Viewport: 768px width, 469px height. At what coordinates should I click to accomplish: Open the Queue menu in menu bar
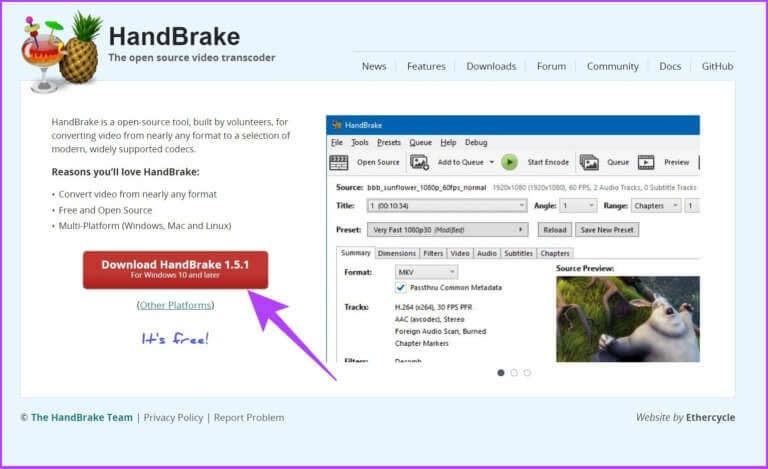(420, 142)
